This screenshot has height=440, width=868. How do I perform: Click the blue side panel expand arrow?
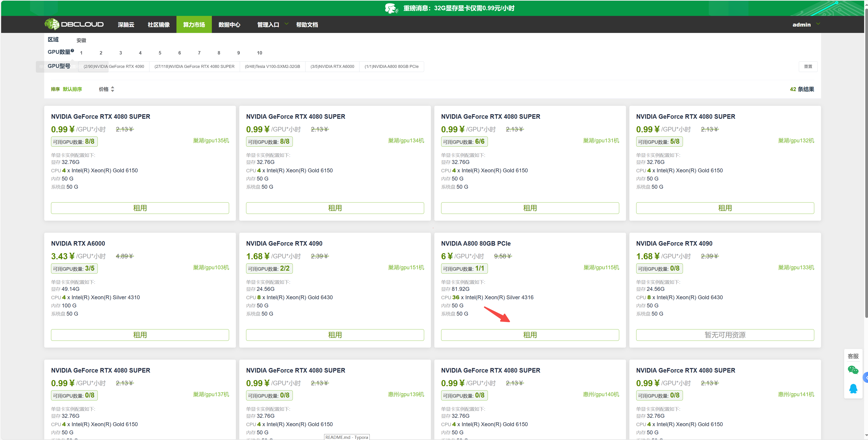(865, 377)
